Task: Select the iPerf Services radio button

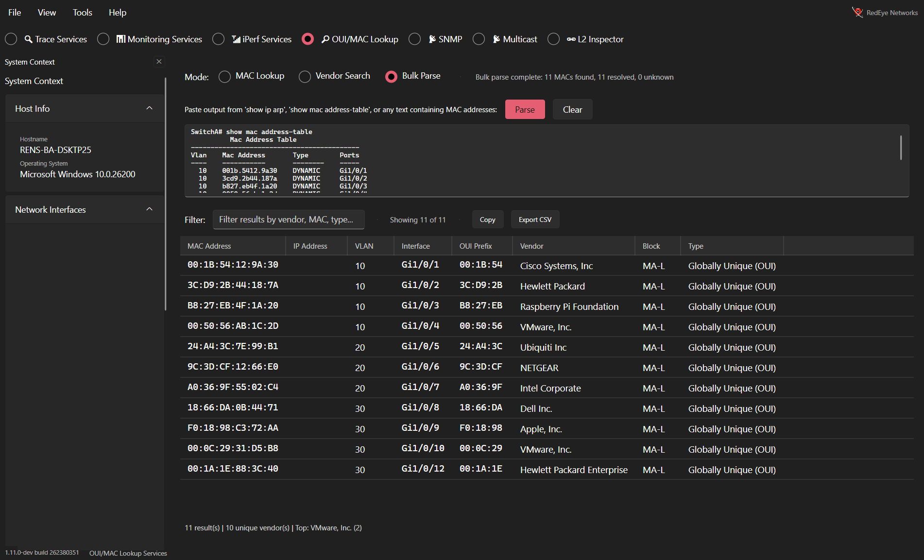Action: [x=218, y=39]
